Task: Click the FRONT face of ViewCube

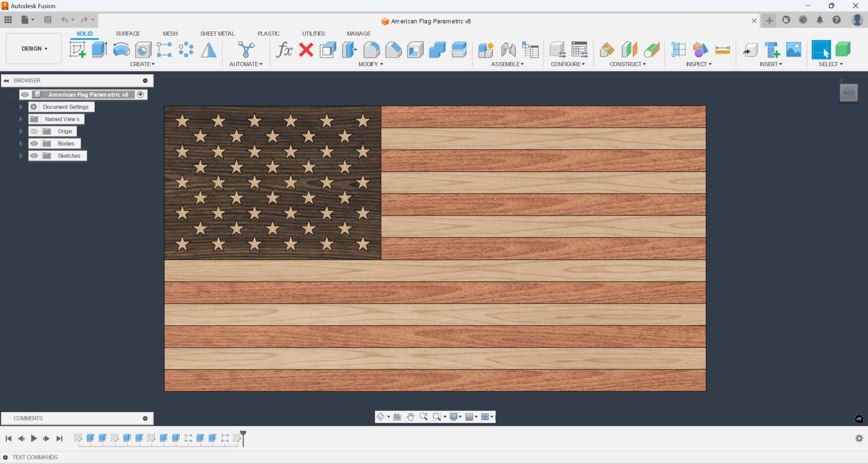Action: point(849,93)
